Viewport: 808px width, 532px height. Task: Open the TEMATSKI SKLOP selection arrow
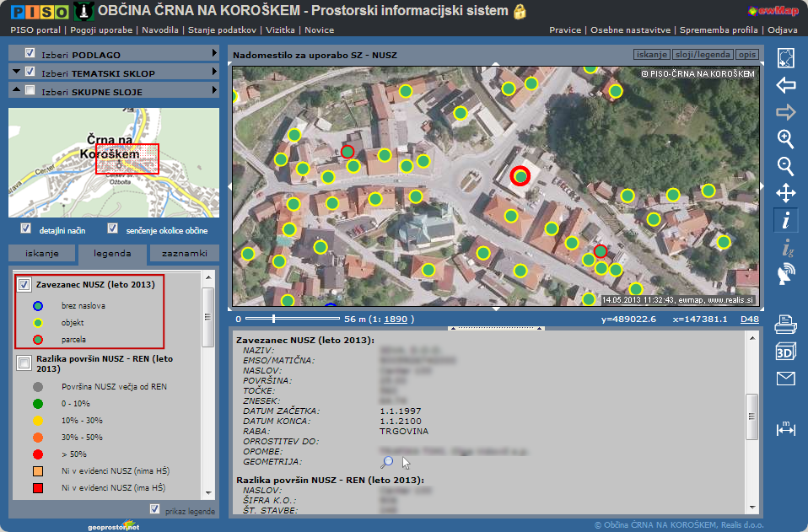[215, 73]
